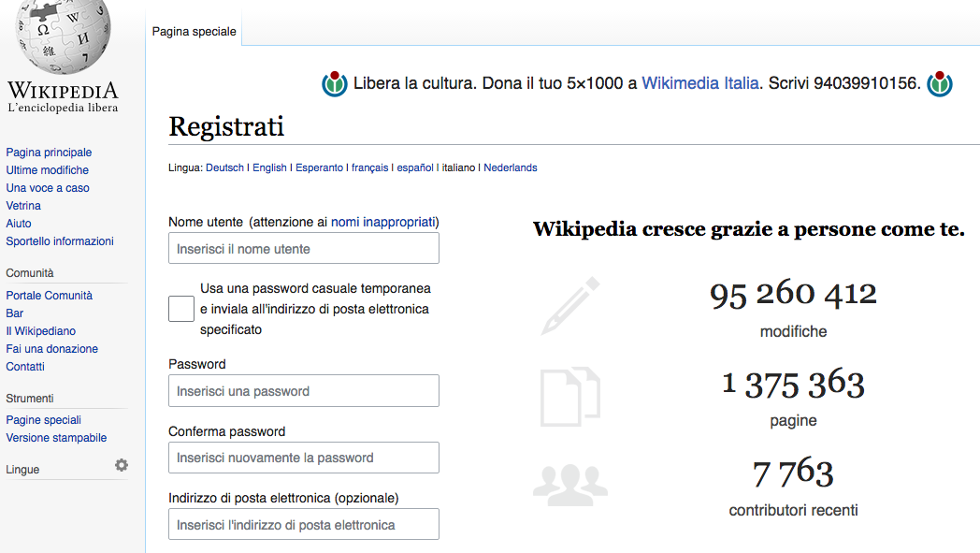Switch language to Nederlands
Image resolution: width=980 pixels, height=553 pixels.
pos(510,167)
